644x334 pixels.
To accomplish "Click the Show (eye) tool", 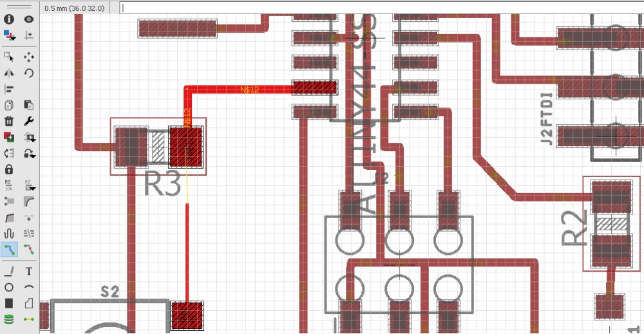I will point(29,19).
